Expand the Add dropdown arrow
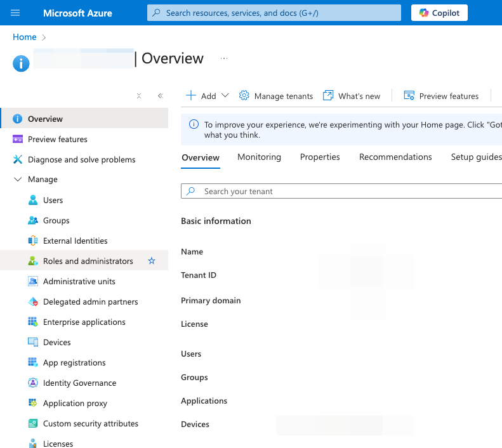This screenshot has height=448, width=502. click(x=225, y=96)
